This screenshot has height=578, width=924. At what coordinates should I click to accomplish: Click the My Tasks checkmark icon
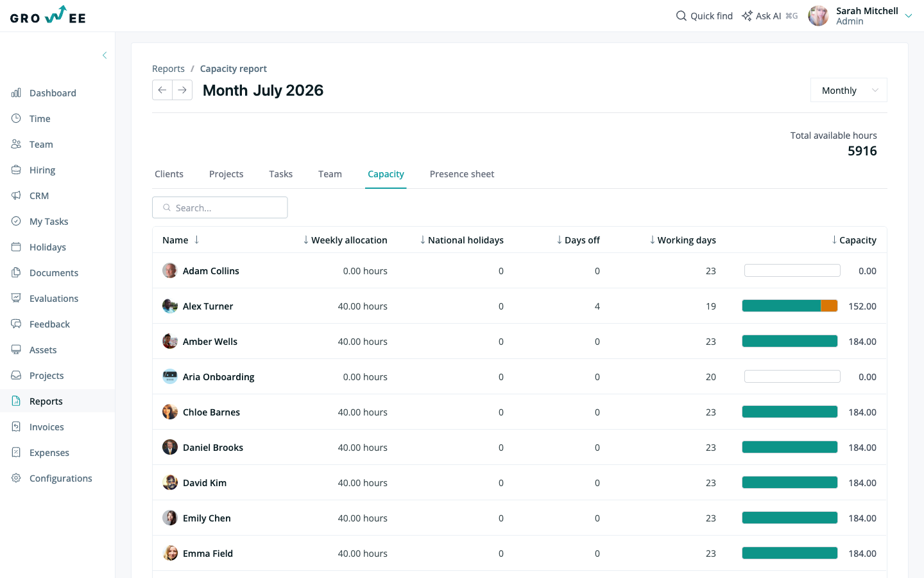coord(16,222)
